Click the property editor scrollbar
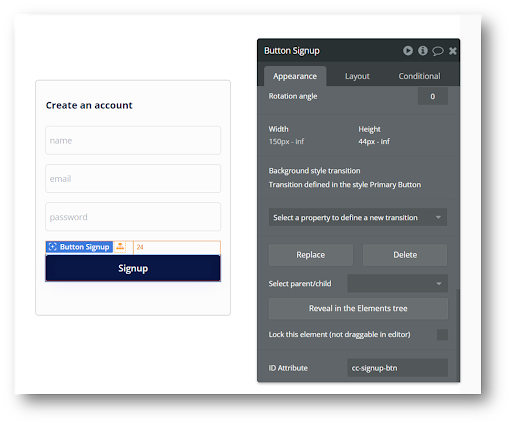Viewport: 512px width, 425px height. 458,335
